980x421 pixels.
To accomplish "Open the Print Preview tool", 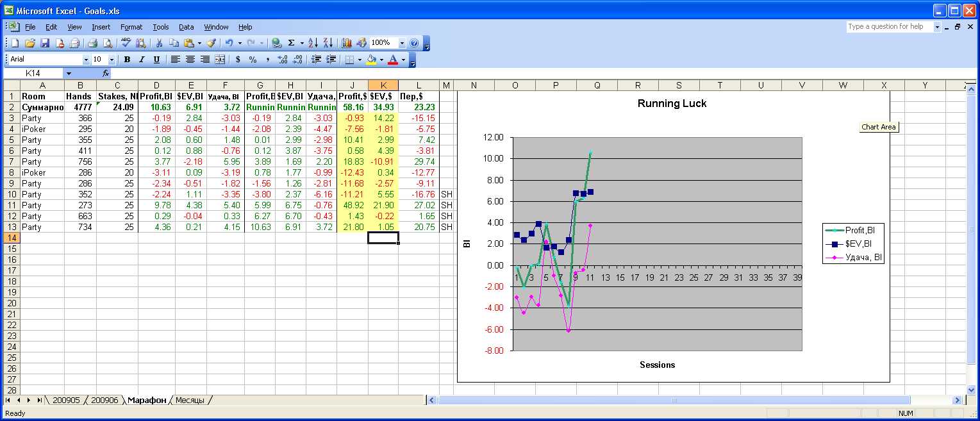I will pyautogui.click(x=107, y=43).
